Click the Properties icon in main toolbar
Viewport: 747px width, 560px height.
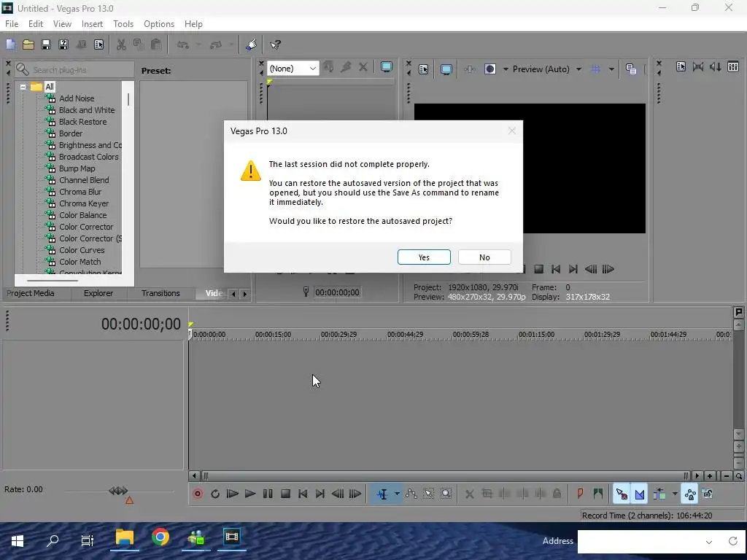(98, 44)
